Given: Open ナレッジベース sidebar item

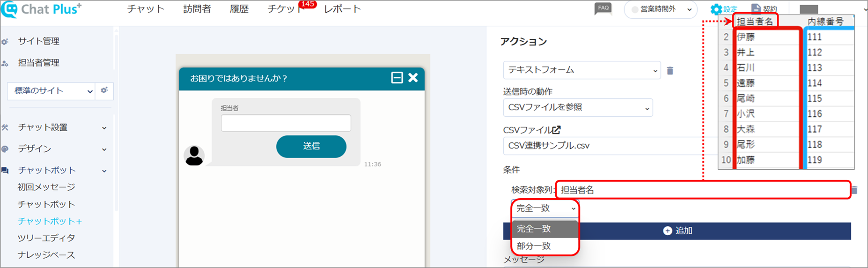Looking at the screenshot, I should [x=46, y=255].
